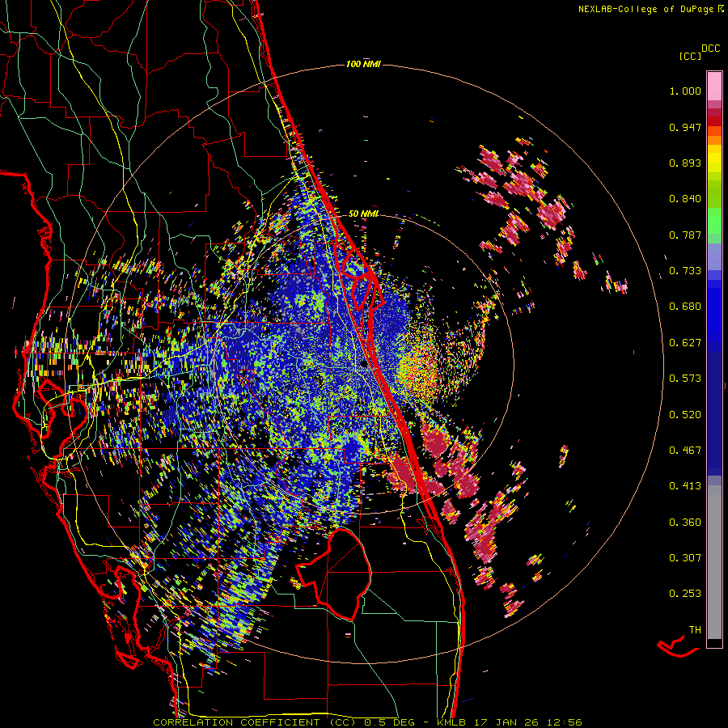The width and height of the screenshot is (728, 728).
Task: Click the Correlation Coefficient KMLB caption at bottom
Action: coord(367,722)
